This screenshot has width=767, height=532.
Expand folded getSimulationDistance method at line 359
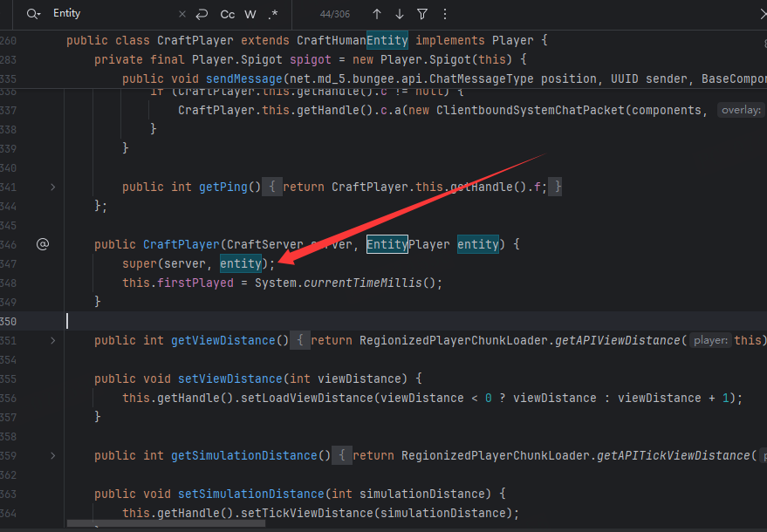tap(52, 455)
